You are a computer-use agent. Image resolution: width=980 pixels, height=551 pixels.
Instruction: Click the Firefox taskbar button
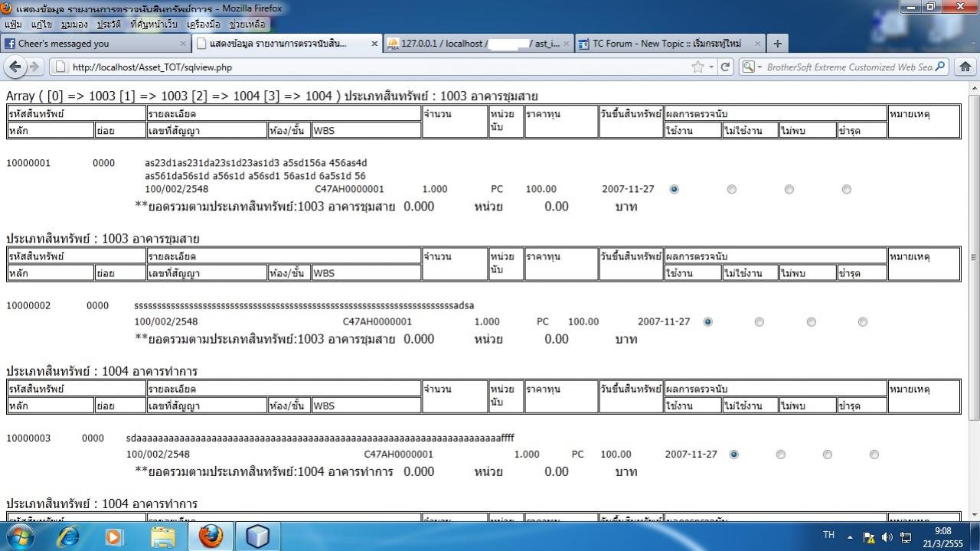click(x=211, y=536)
